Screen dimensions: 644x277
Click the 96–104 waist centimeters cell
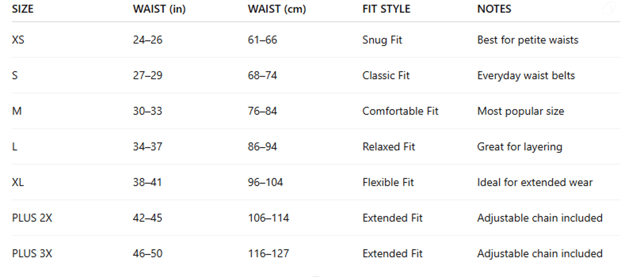[x=265, y=182]
